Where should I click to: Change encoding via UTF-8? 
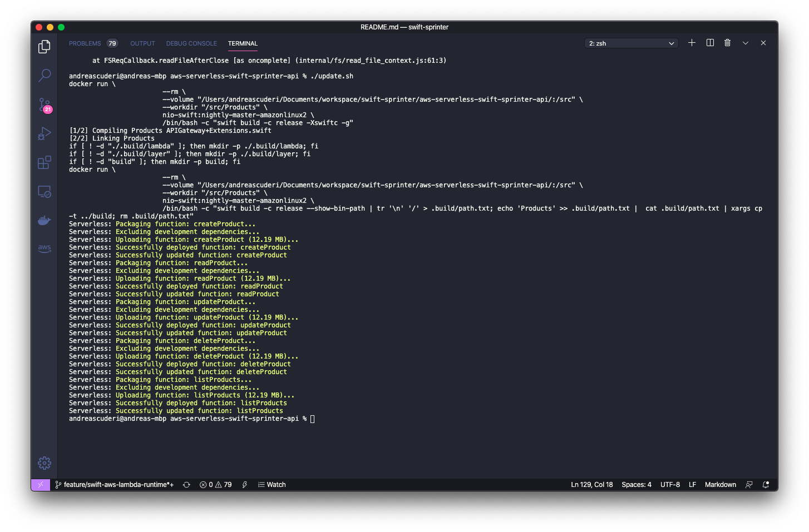tap(670, 485)
